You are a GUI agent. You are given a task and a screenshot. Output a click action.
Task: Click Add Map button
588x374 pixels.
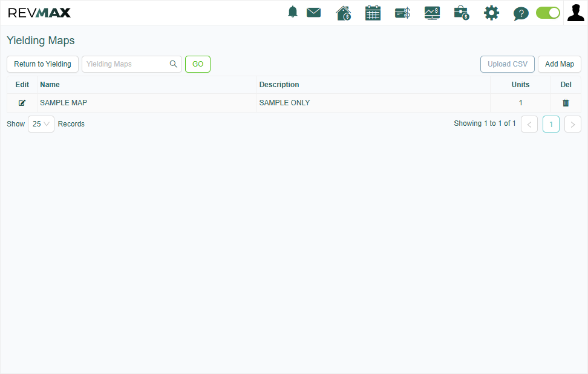click(x=560, y=64)
